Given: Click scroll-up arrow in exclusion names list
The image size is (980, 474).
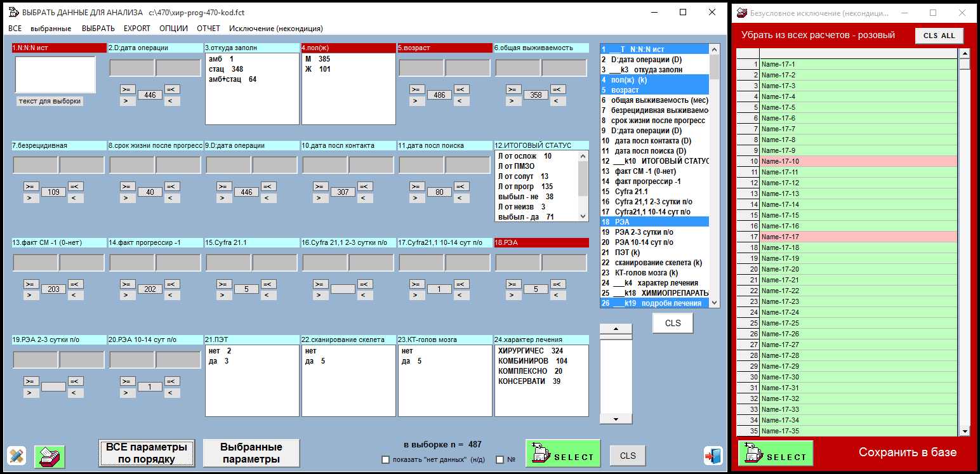Looking at the screenshot, I should 964,54.
